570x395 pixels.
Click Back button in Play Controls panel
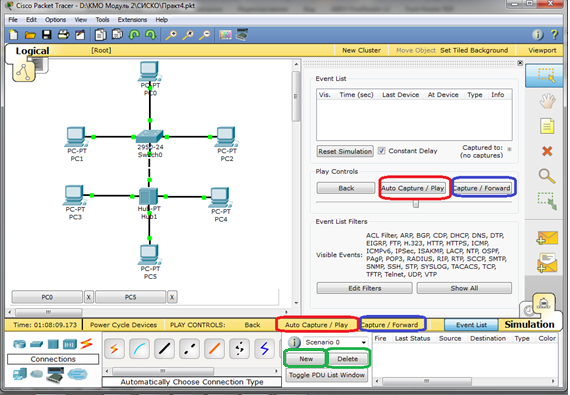point(346,188)
